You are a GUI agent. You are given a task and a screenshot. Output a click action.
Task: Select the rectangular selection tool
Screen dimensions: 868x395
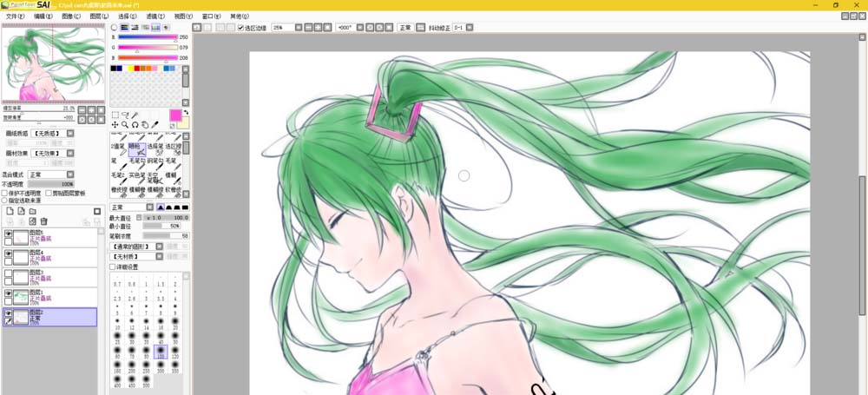[x=115, y=115]
